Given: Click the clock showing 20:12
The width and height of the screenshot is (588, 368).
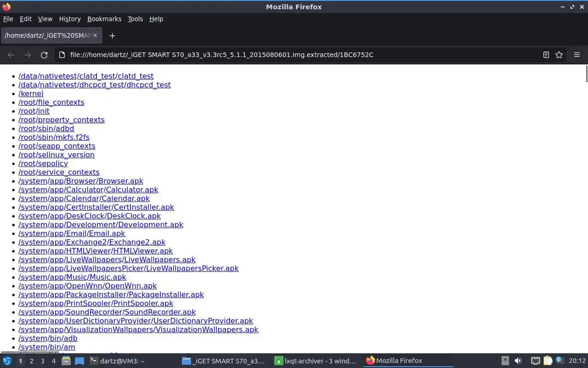Looking at the screenshot, I should click(x=577, y=361).
